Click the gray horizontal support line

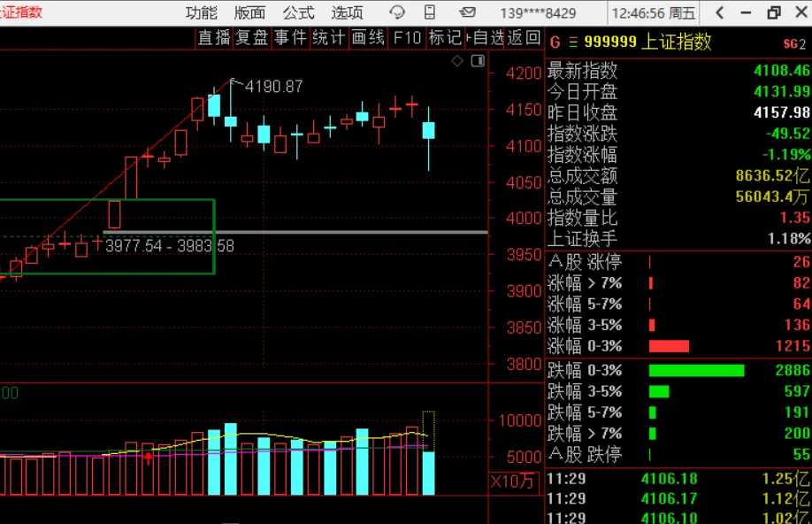[295, 232]
